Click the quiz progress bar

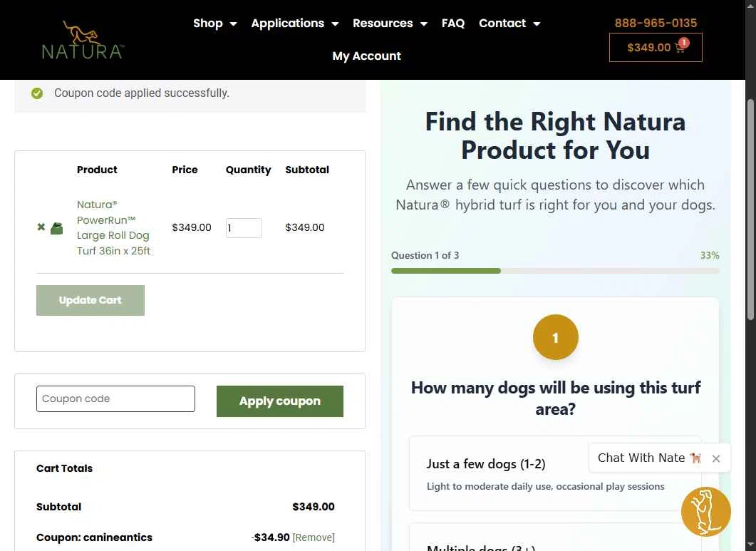pos(555,271)
